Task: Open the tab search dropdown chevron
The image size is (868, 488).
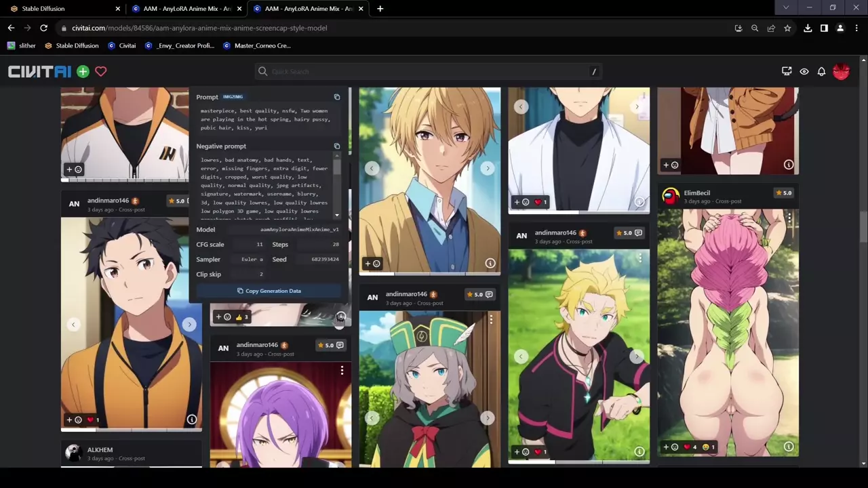Action: coord(786,8)
